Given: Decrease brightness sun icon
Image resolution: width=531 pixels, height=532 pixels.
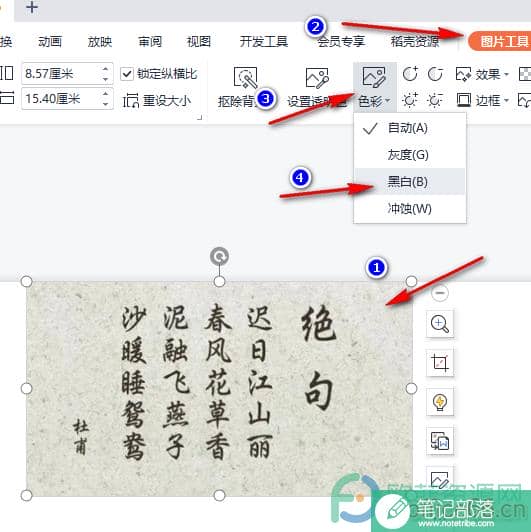Looking at the screenshot, I should (435, 100).
